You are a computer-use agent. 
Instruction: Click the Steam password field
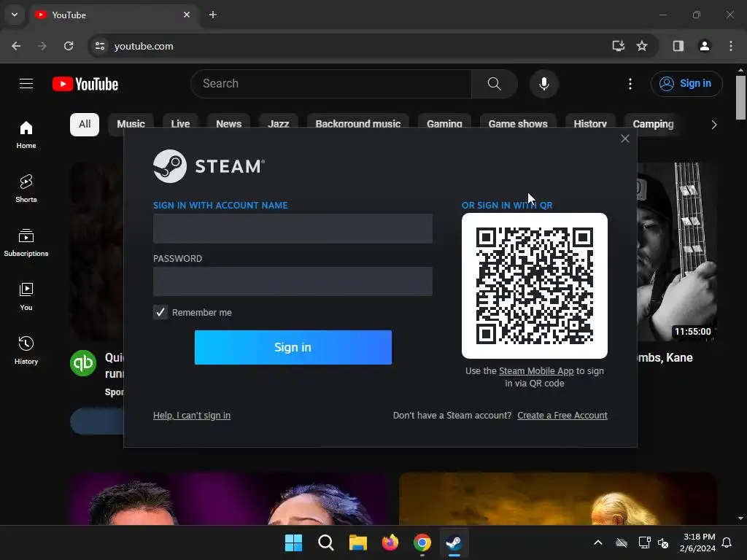[293, 281]
